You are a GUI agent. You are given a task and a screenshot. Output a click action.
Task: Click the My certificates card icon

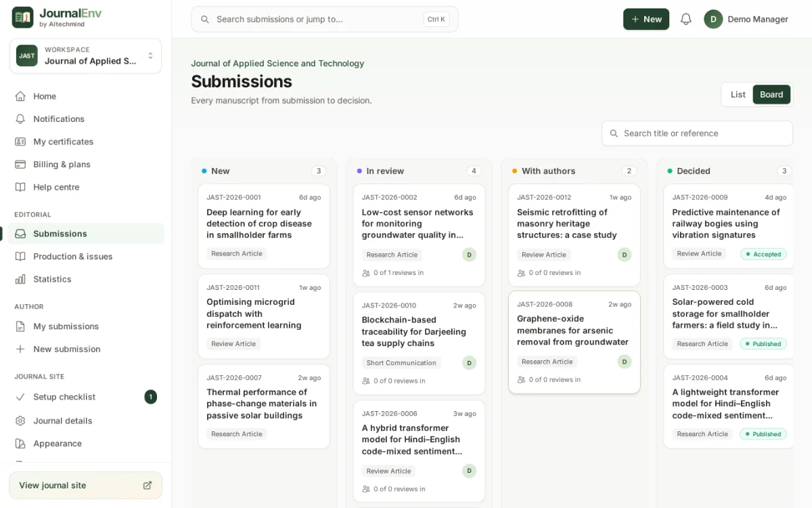pos(20,142)
